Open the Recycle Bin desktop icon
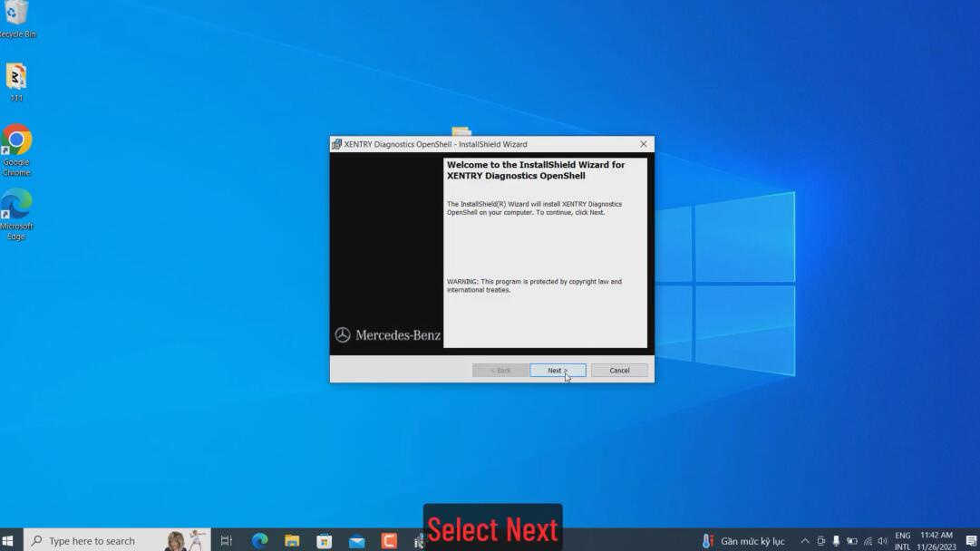 pyautogui.click(x=17, y=19)
